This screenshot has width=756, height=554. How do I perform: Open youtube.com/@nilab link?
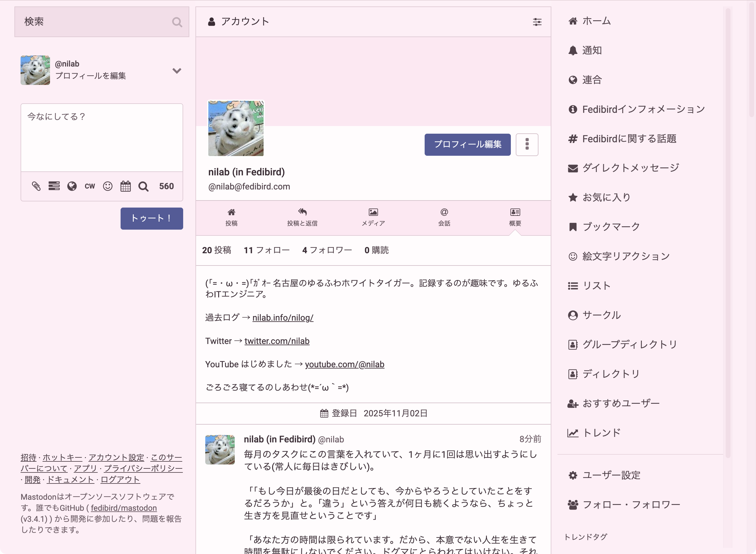pyautogui.click(x=344, y=364)
